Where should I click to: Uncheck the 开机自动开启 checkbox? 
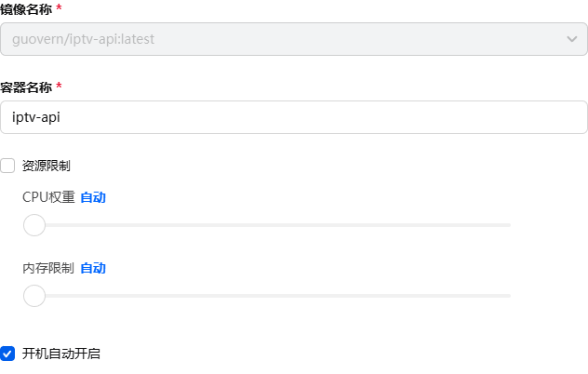coord(8,354)
